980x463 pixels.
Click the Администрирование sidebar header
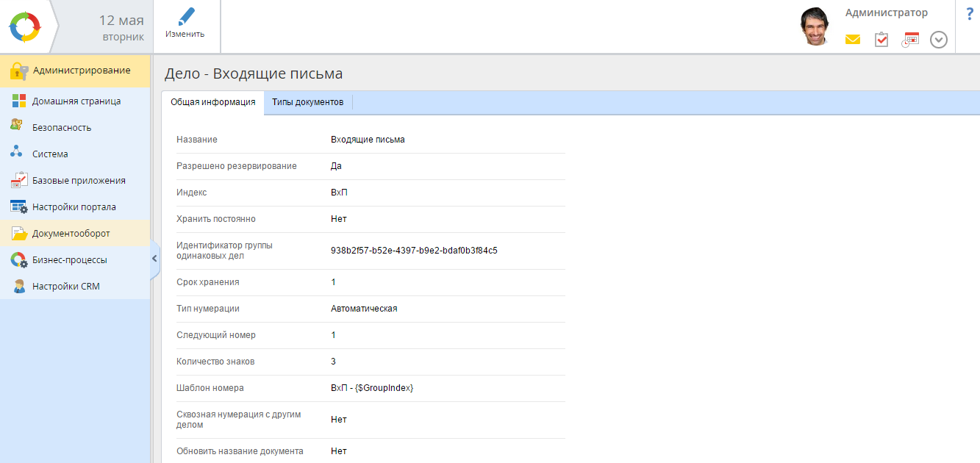[x=81, y=71]
